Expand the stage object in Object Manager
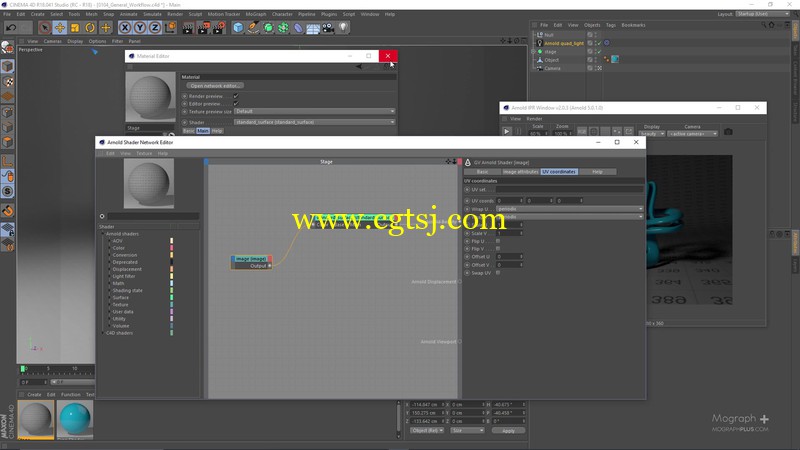This screenshot has height=450, width=800. [x=533, y=52]
